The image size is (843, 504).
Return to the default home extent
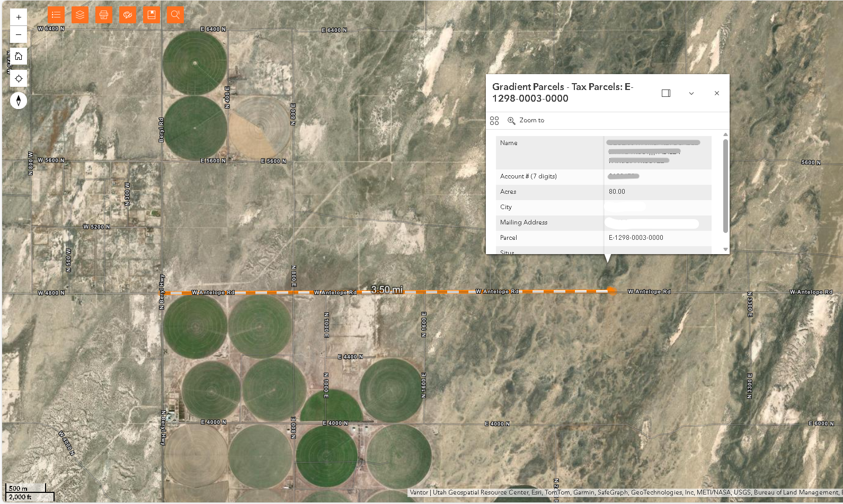[19, 56]
